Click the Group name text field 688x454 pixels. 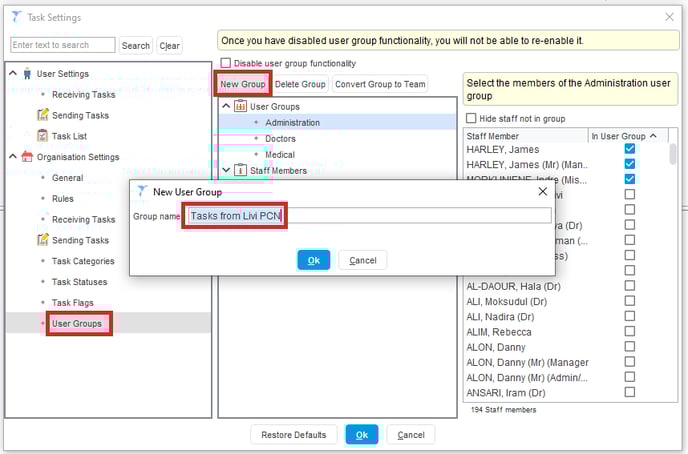[x=368, y=215]
